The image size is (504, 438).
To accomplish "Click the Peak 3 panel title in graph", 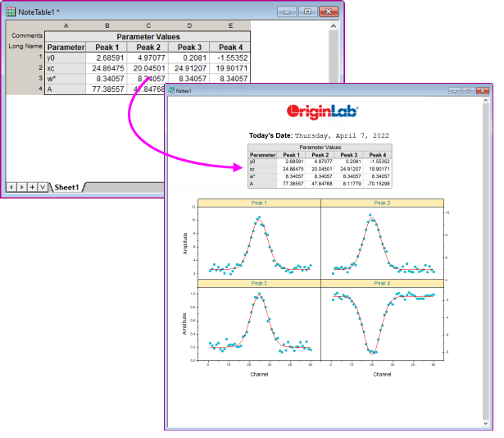I will [259, 283].
